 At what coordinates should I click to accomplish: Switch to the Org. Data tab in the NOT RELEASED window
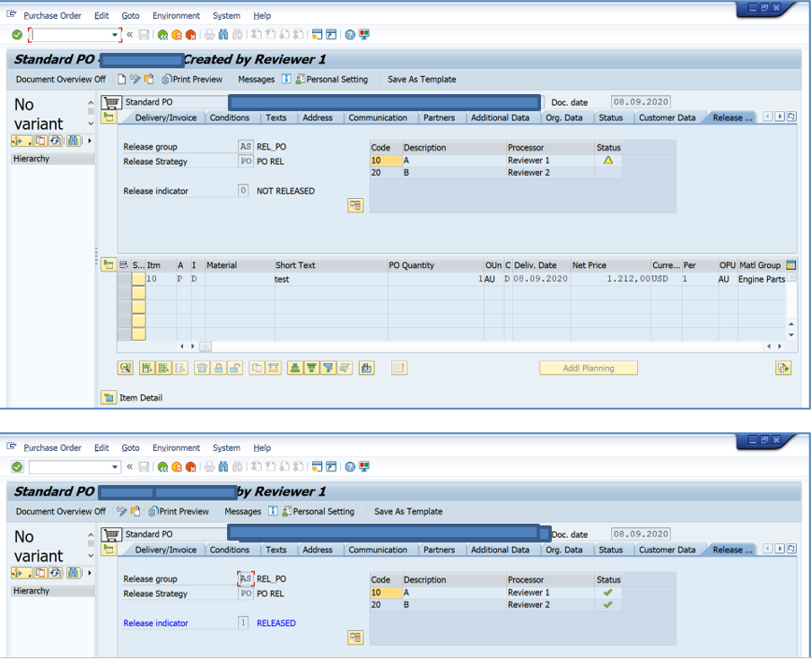tap(564, 117)
